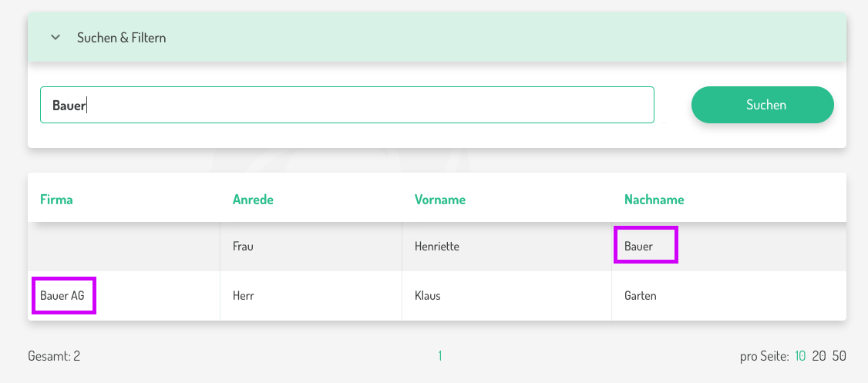The height and width of the screenshot is (383, 868).
Task: Click the Suchen & Filtern header
Action: 121,37
